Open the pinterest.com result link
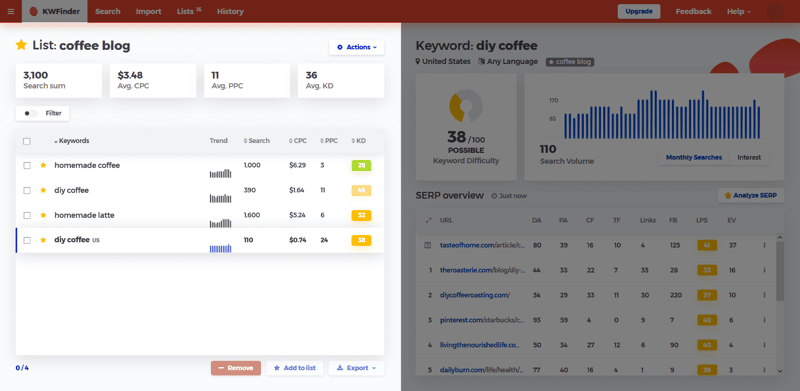The height and width of the screenshot is (391, 800). click(482, 320)
